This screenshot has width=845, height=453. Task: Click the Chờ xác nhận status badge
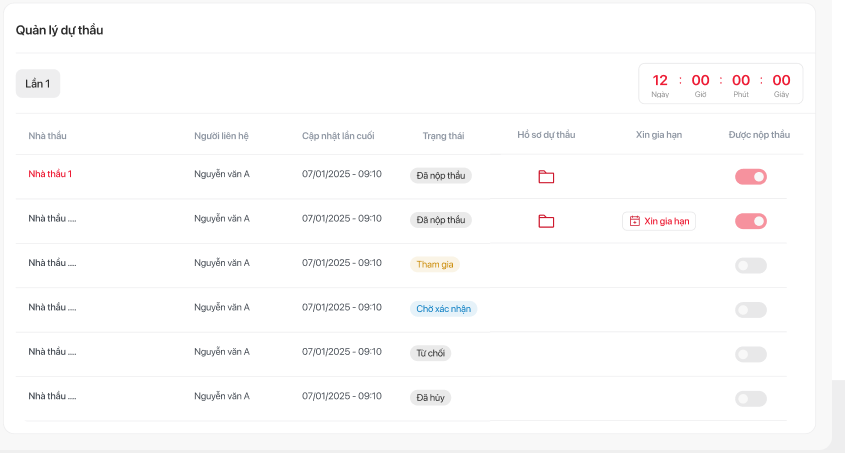(443, 309)
